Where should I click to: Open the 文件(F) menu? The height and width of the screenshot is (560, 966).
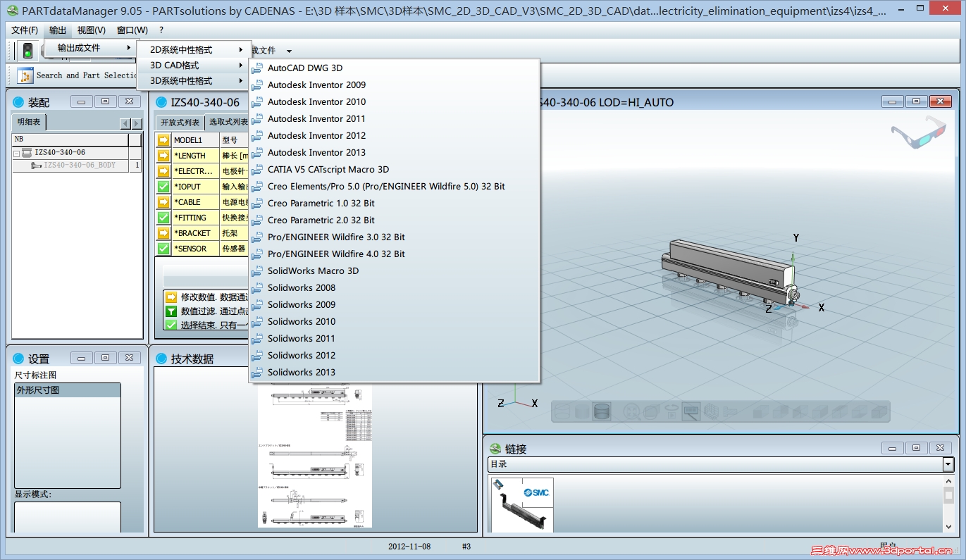[x=25, y=30]
